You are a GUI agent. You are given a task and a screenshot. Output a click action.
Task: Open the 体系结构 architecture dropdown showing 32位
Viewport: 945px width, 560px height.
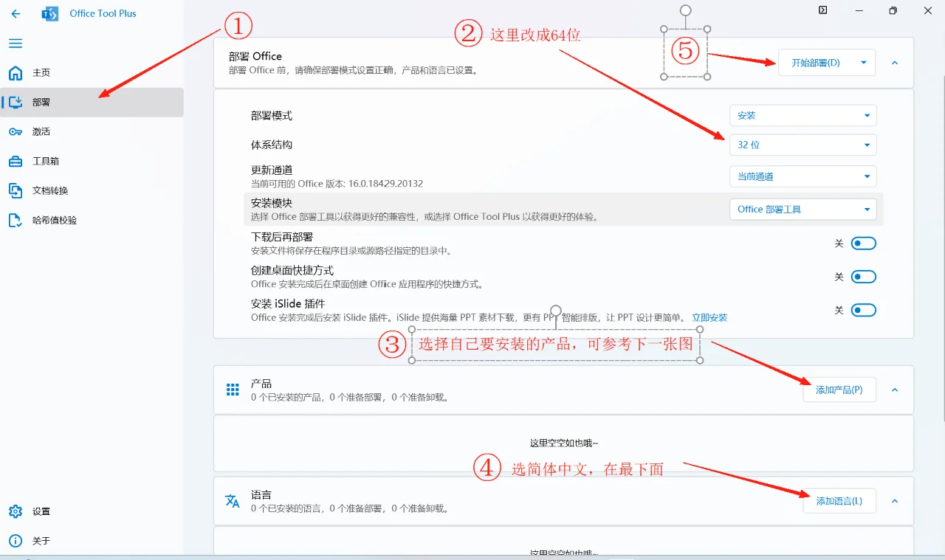[x=803, y=145]
